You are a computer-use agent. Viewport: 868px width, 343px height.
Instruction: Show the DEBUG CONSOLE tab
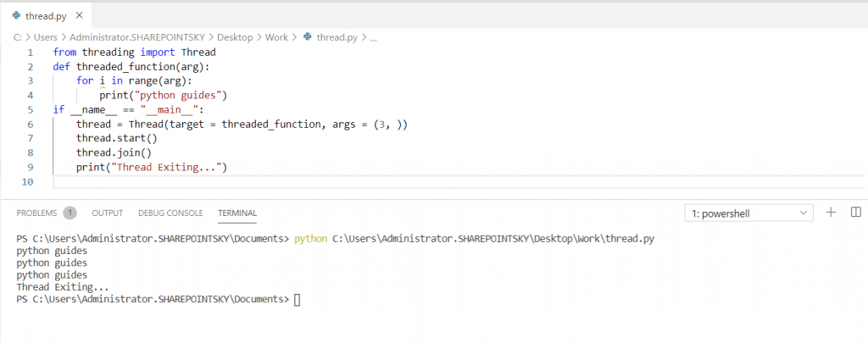coord(170,213)
